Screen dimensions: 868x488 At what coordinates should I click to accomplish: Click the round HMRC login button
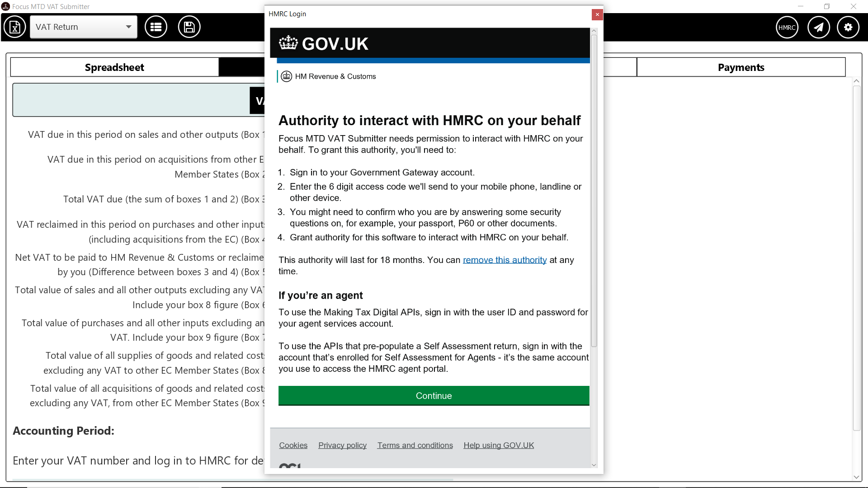point(787,28)
